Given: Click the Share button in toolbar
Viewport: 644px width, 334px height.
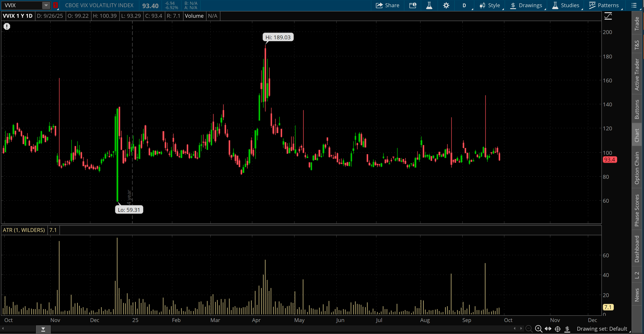Looking at the screenshot, I should tap(387, 5).
